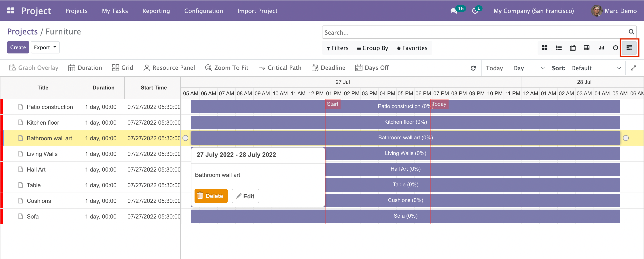Open conversations message icon

point(454,11)
